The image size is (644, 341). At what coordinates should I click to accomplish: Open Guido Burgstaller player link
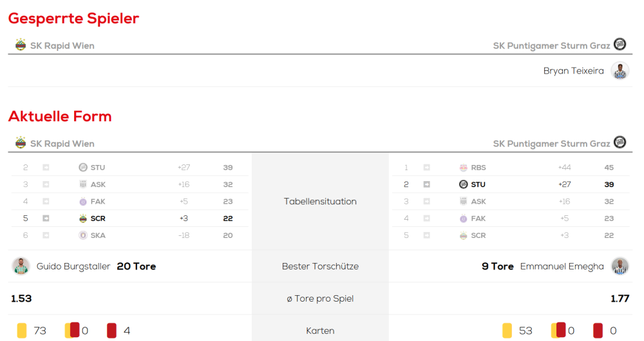click(x=73, y=266)
